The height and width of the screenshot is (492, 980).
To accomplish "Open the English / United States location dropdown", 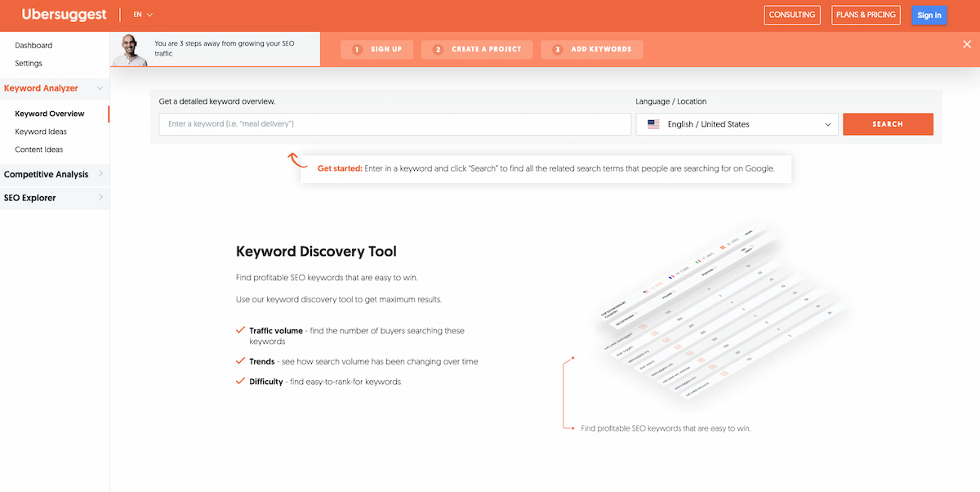I will [735, 123].
